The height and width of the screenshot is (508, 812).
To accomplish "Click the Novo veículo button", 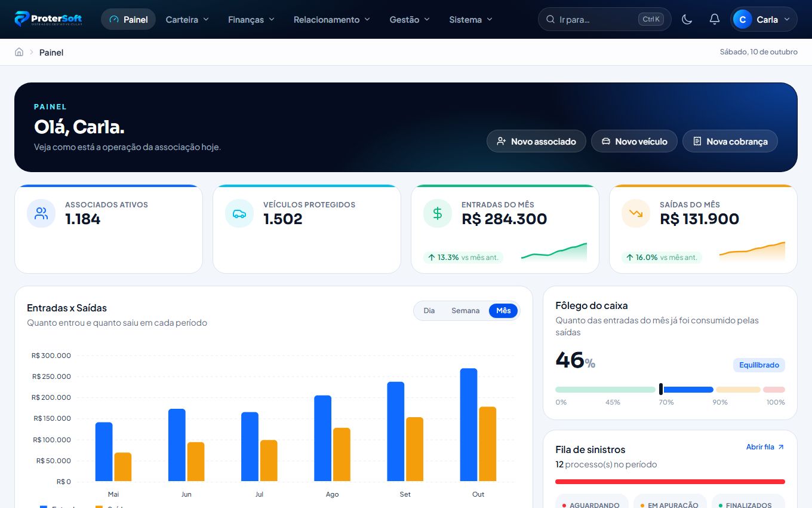I will point(634,141).
